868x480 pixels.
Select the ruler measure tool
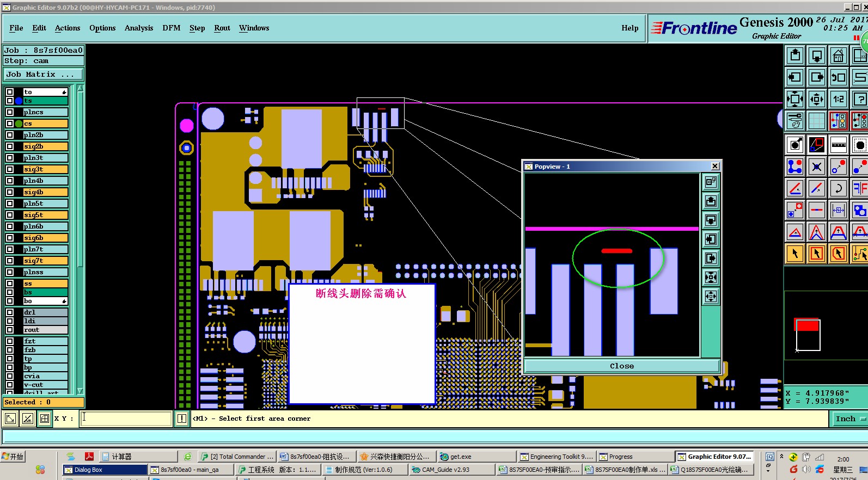[x=839, y=145]
